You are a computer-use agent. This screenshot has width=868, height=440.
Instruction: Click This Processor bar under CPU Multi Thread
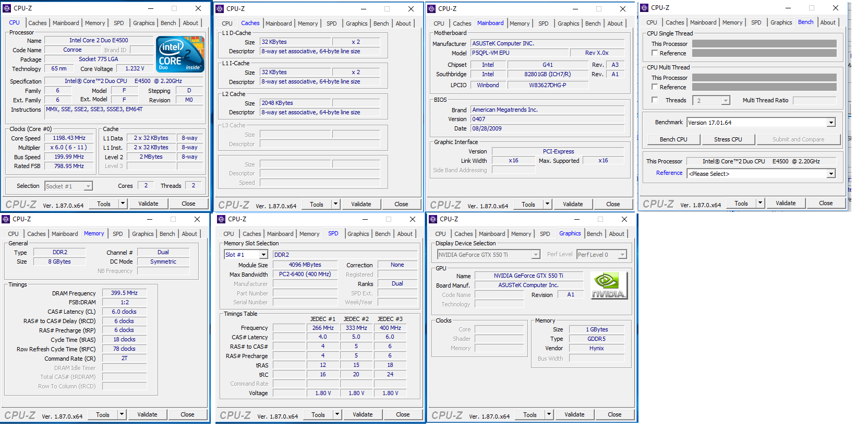(764, 78)
